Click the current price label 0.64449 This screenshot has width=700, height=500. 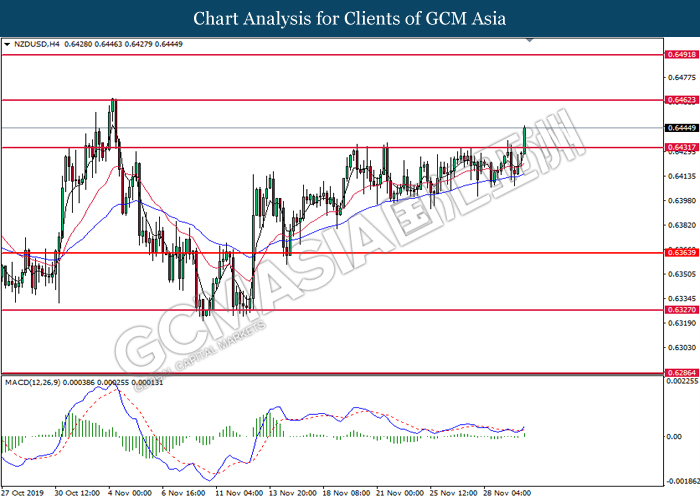681,128
